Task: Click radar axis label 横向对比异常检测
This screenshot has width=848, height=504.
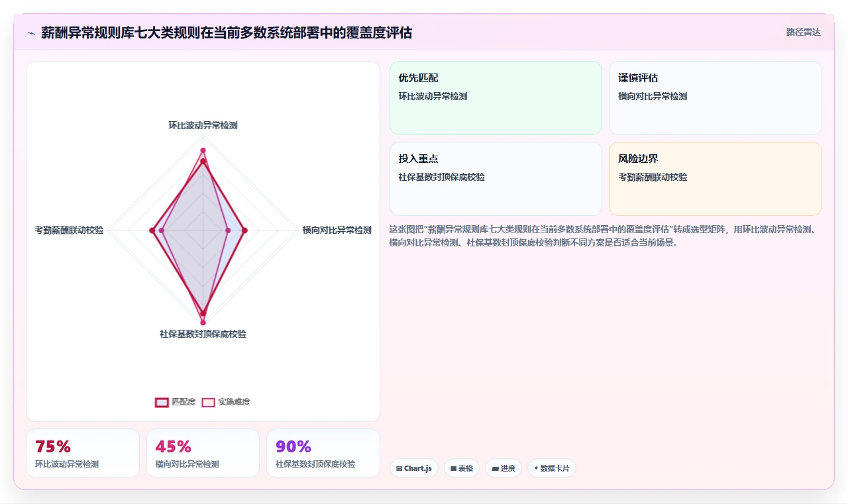Action: [337, 230]
